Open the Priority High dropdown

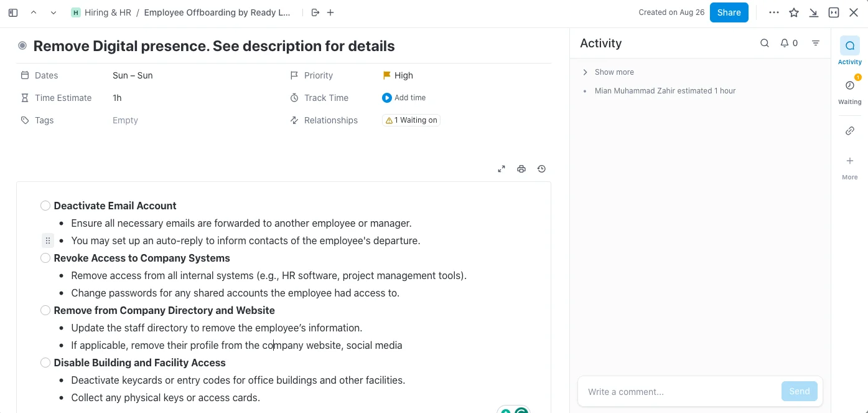tap(398, 75)
